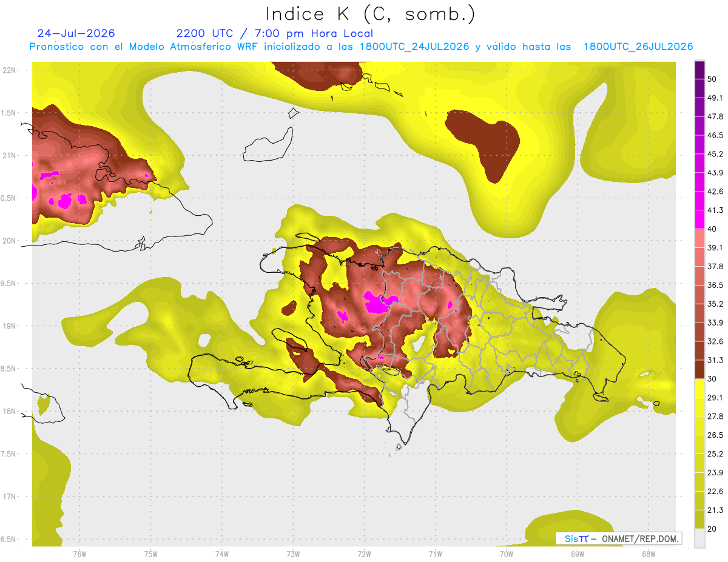Click legend value '27.8'
Screen dimensions: 728x562
[714, 416]
